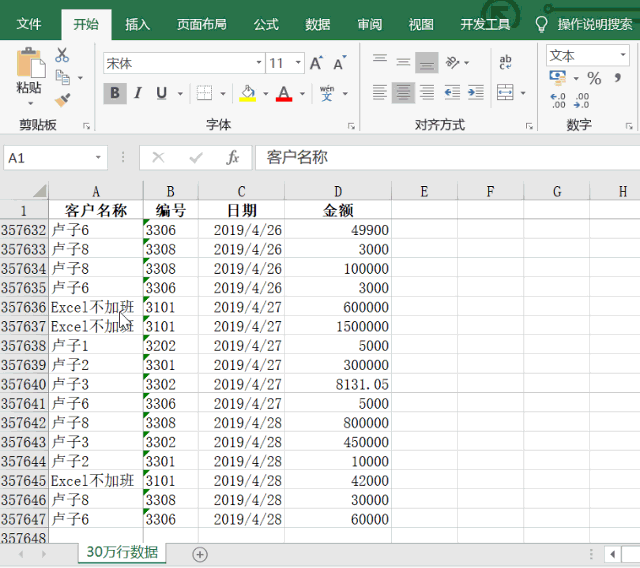Open the 文件 tab
This screenshot has height=568, width=640.
(29, 24)
